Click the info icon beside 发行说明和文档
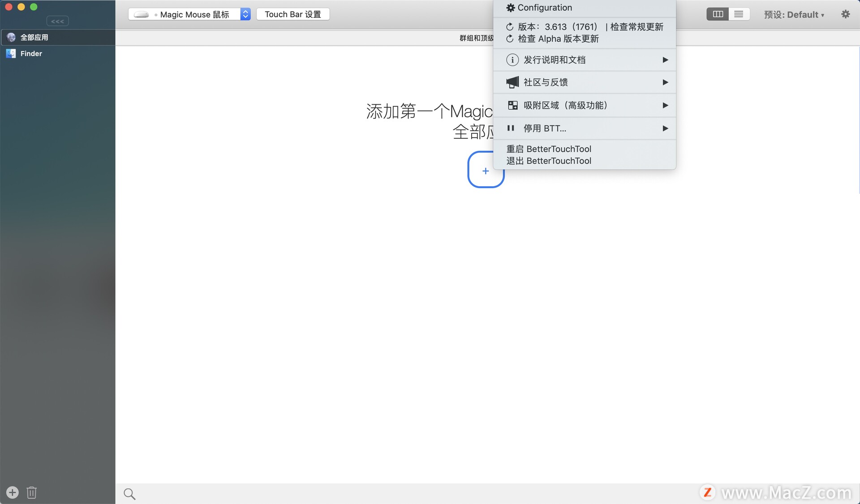 point(512,60)
